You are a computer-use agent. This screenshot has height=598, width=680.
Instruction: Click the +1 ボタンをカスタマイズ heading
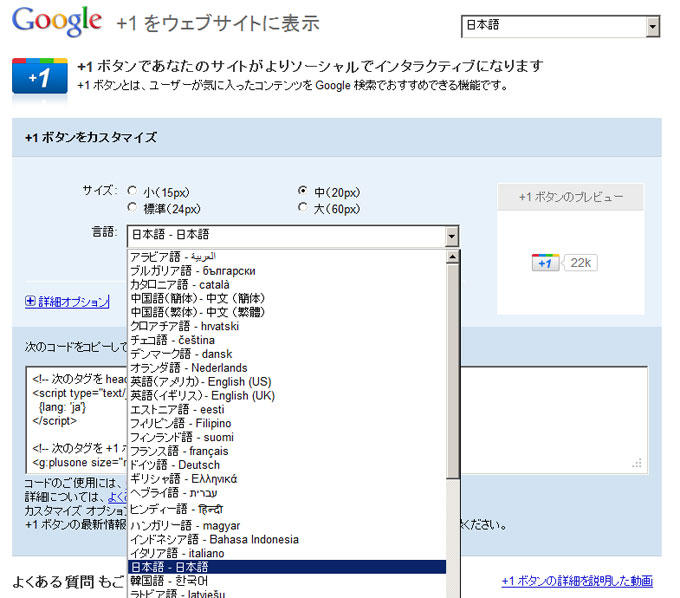91,137
